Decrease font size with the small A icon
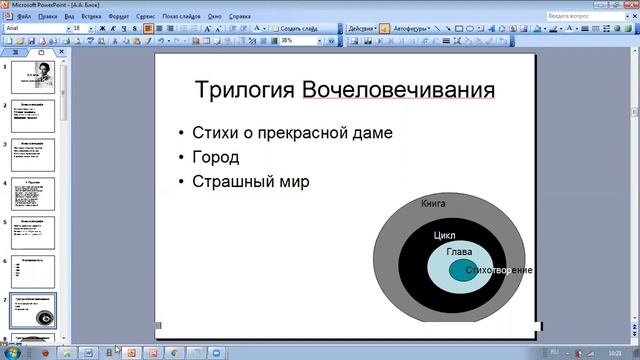The width and height of the screenshot is (640, 360). (x=218, y=28)
